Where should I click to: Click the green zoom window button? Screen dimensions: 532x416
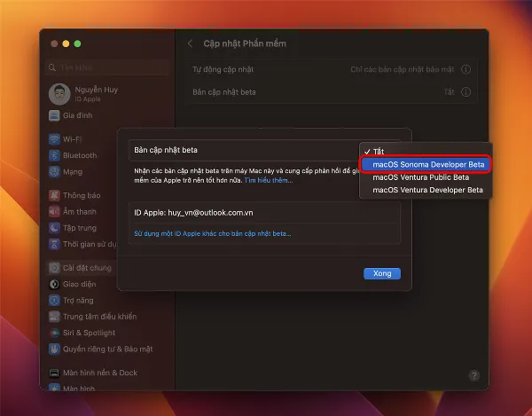(x=77, y=43)
